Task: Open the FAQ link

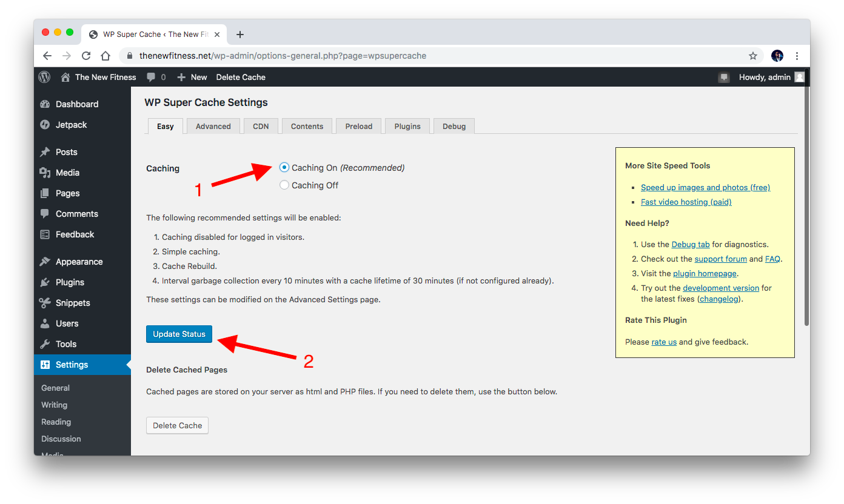Action: 773,259
